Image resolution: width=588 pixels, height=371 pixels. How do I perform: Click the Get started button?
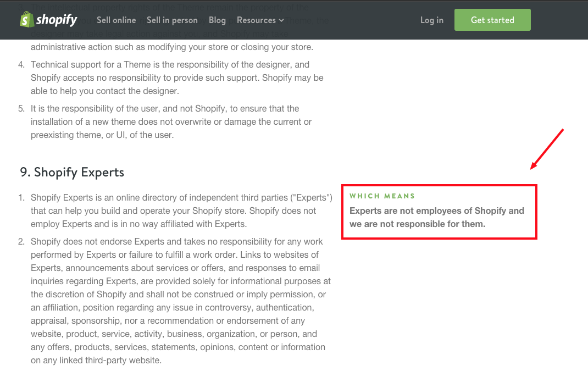pos(492,20)
